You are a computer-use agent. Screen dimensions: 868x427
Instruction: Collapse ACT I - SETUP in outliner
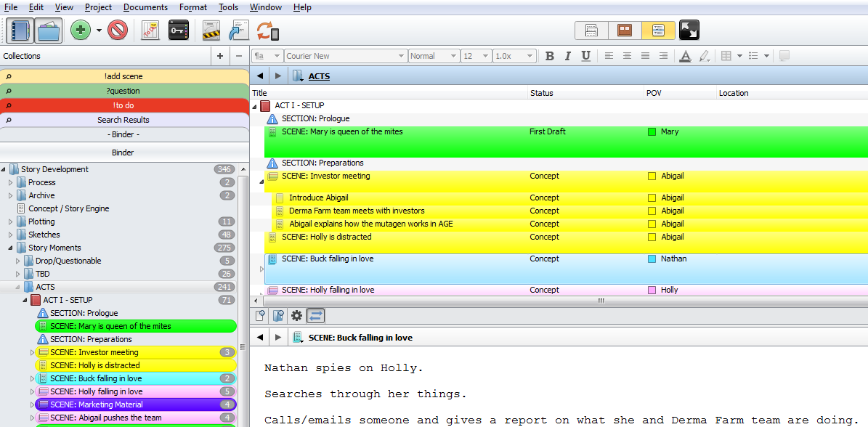click(x=255, y=105)
